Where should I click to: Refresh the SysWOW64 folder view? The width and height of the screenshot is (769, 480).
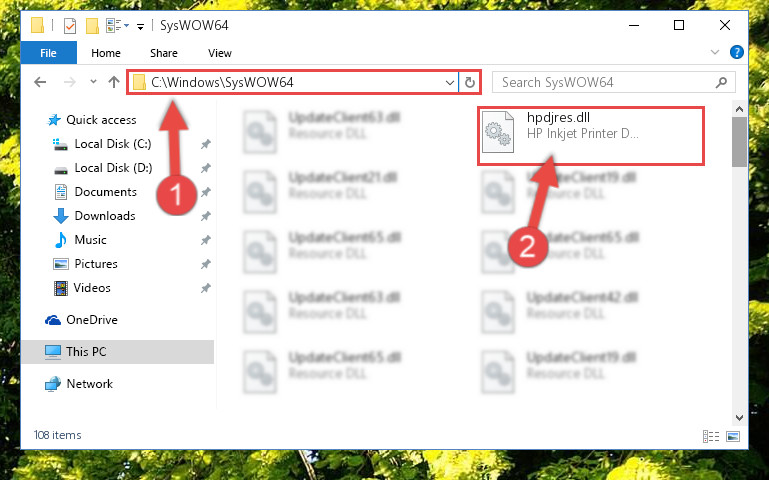[x=470, y=82]
